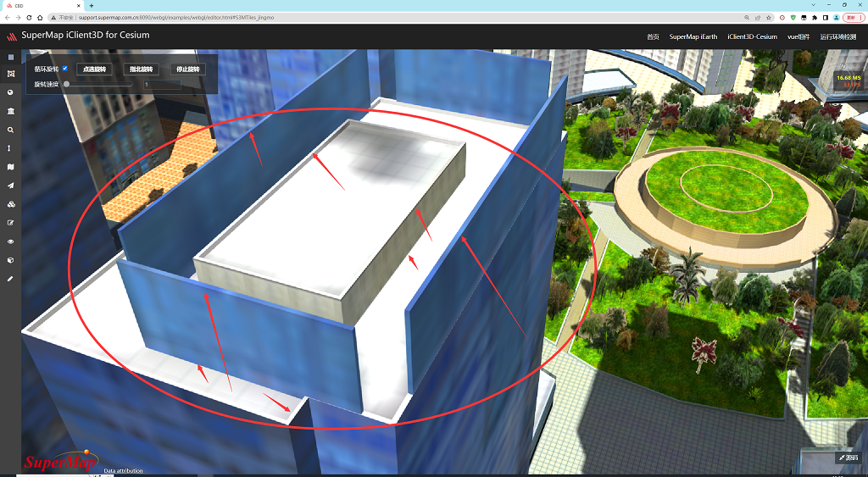Image resolution: width=868 pixels, height=477 pixels.
Task: Open a new browser tab
Action: [x=92, y=6]
